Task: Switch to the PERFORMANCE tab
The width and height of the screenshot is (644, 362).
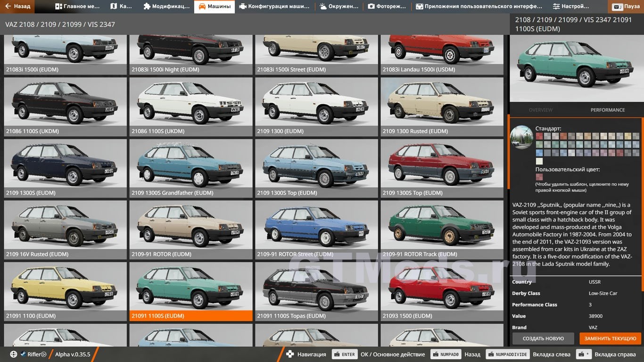Action: (x=608, y=110)
